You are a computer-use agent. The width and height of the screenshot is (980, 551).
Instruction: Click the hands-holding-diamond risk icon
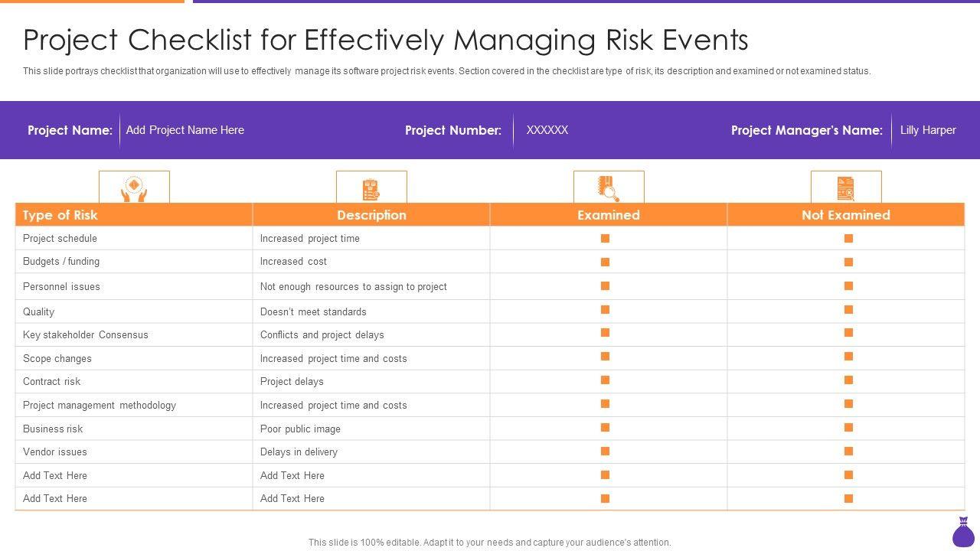(134, 188)
